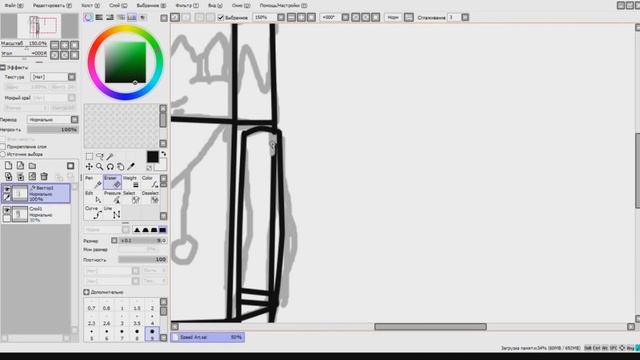Screen dimensions: 640x360
Task: Choose brush size 1.5 preset
Action: [x=137, y=306]
